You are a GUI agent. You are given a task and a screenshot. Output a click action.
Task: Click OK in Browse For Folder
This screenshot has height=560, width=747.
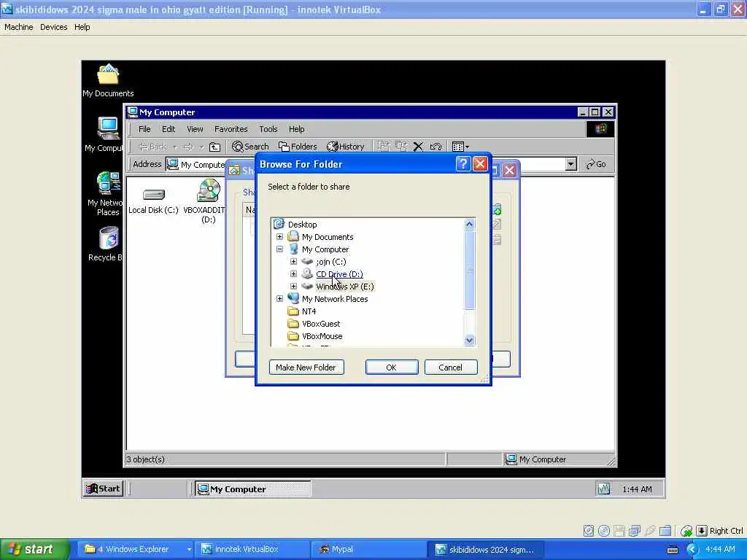[392, 367]
